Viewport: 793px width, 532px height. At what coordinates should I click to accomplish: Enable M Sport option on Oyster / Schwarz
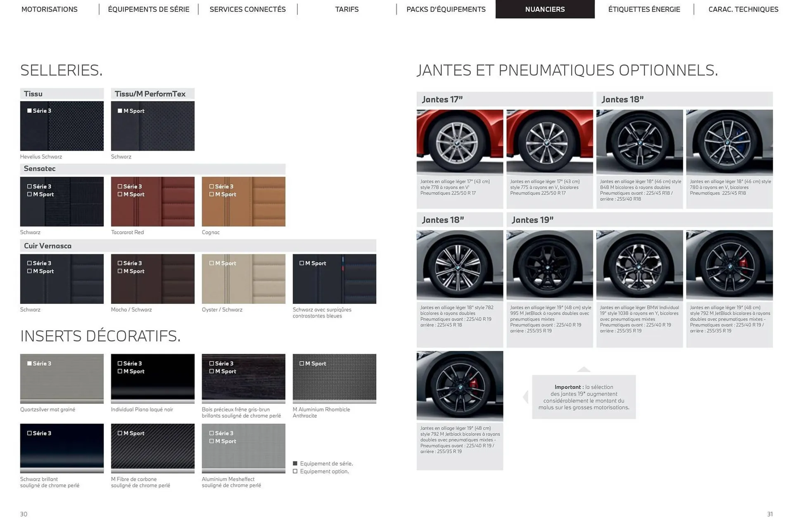tap(211, 263)
